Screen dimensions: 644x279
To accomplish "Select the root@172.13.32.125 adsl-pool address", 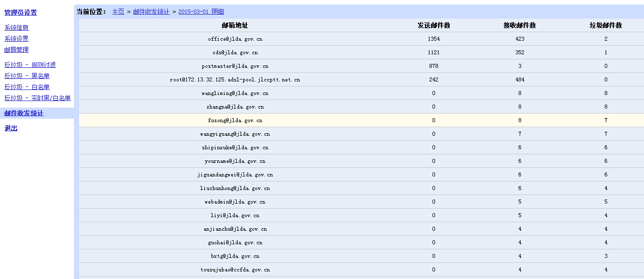I will tap(235, 80).
